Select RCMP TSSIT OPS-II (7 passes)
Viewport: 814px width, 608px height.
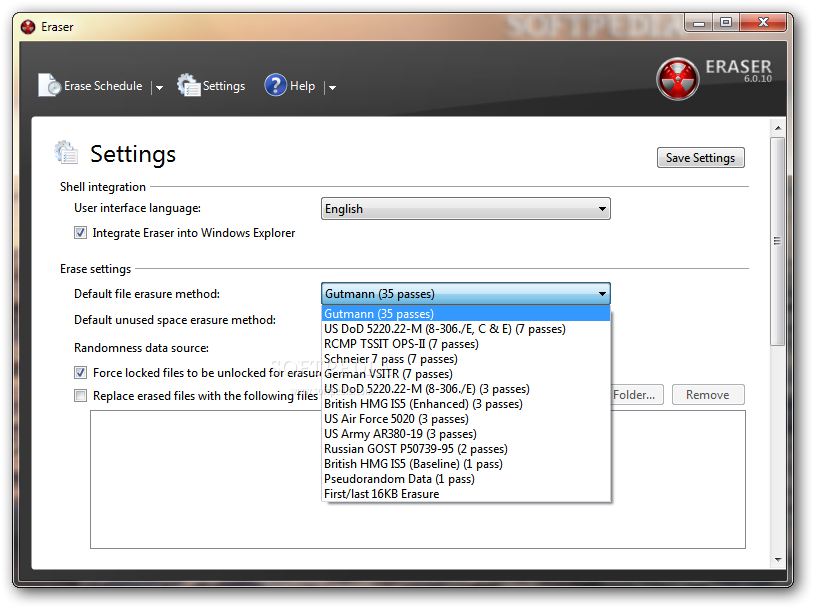point(466,344)
